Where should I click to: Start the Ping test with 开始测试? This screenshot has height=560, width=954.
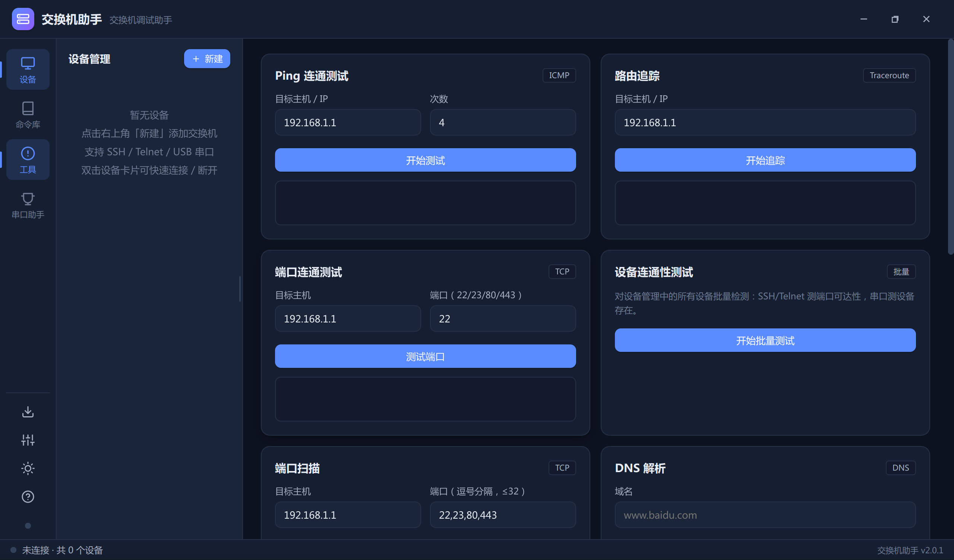point(425,160)
